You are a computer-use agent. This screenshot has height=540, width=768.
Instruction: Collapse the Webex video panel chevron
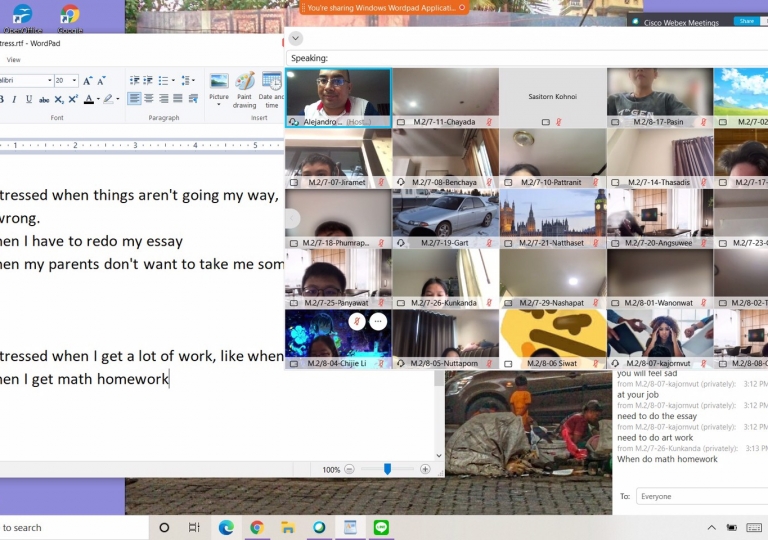point(296,38)
